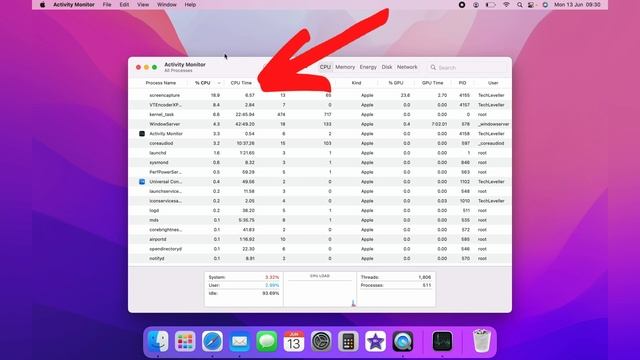Open the Edit menu
This screenshot has height=360, width=640.
pos(124,5)
